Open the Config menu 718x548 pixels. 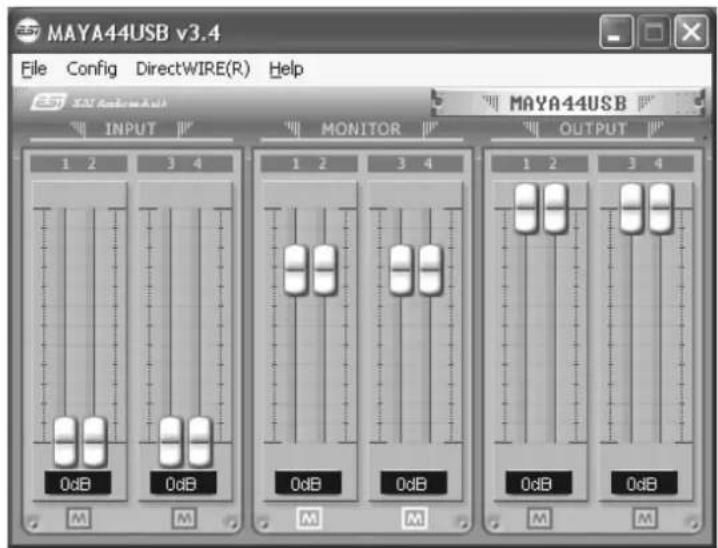click(92, 69)
